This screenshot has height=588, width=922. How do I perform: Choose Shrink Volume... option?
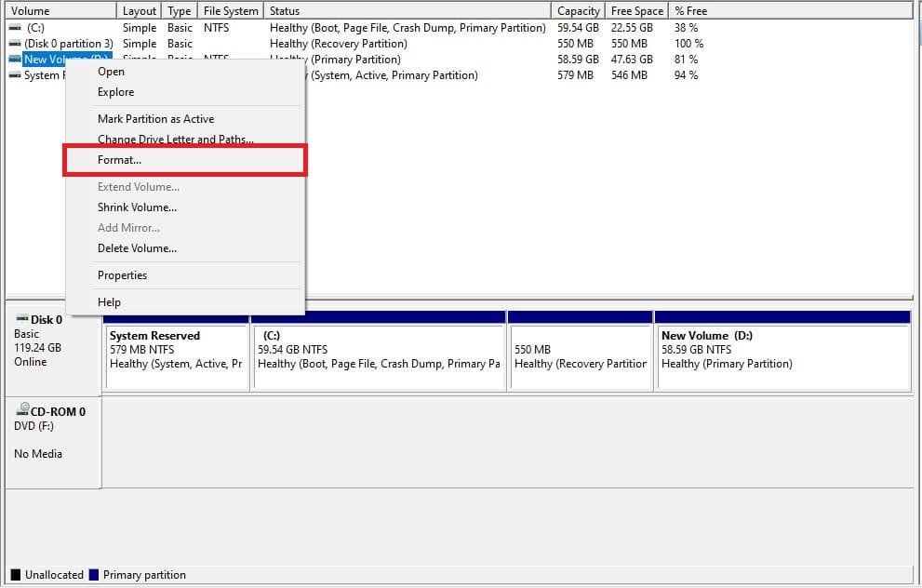tap(137, 207)
